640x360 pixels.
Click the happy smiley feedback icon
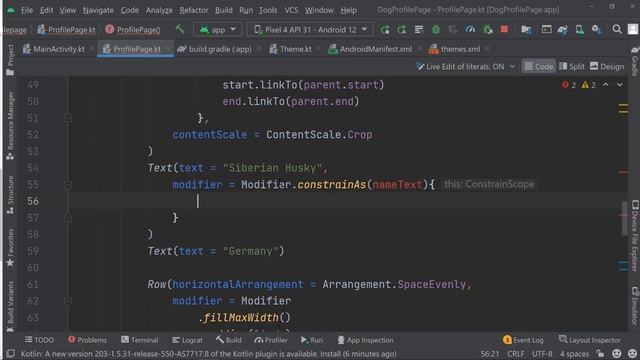click(617, 353)
